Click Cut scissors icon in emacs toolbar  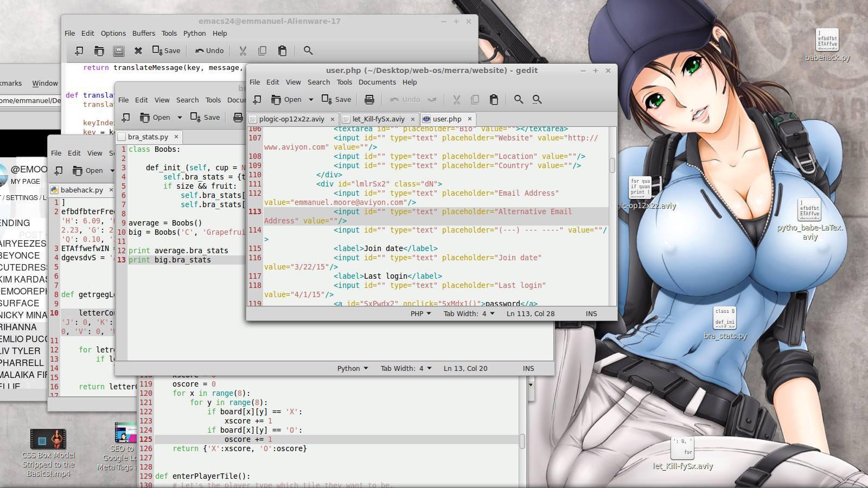coord(242,51)
